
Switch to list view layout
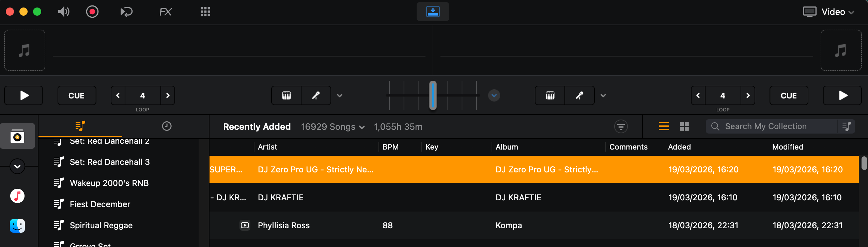[664, 126]
